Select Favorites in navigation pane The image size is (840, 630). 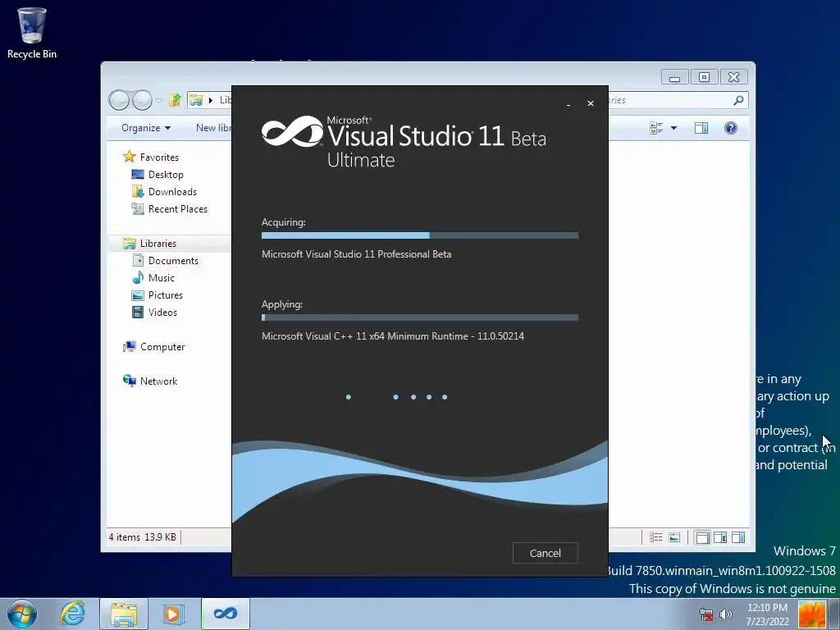[159, 157]
